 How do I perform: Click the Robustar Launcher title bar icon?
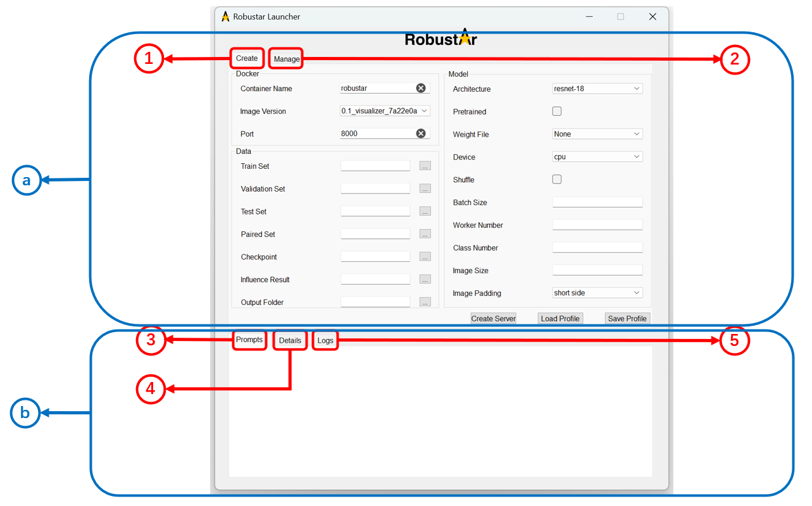[x=225, y=16]
